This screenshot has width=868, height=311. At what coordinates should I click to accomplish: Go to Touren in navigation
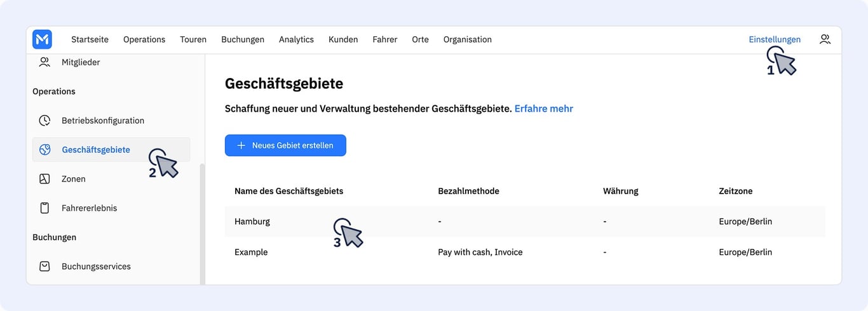(x=193, y=39)
